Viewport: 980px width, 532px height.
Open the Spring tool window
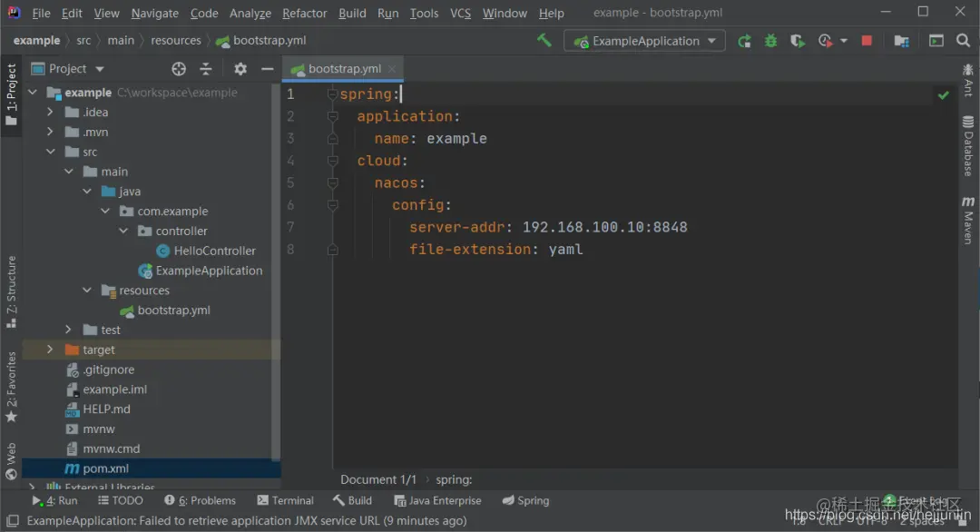[525, 501]
